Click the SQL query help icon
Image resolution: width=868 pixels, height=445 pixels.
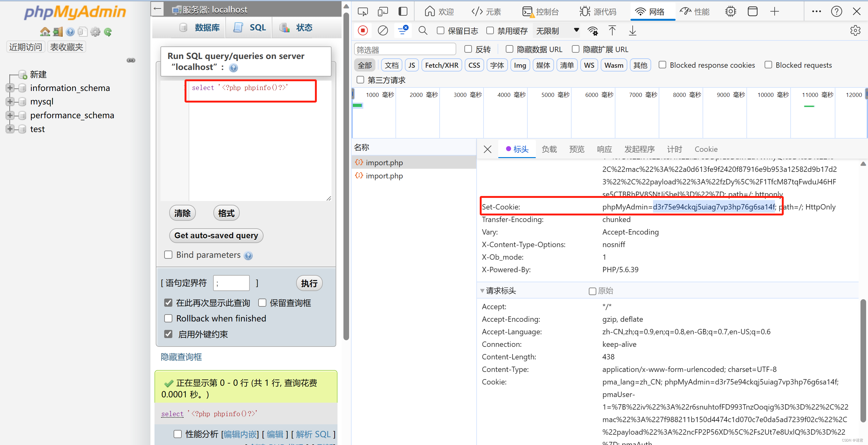233,68
